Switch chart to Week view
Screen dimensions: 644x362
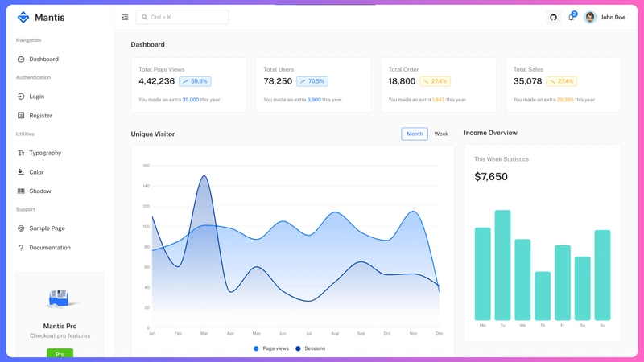pos(441,134)
